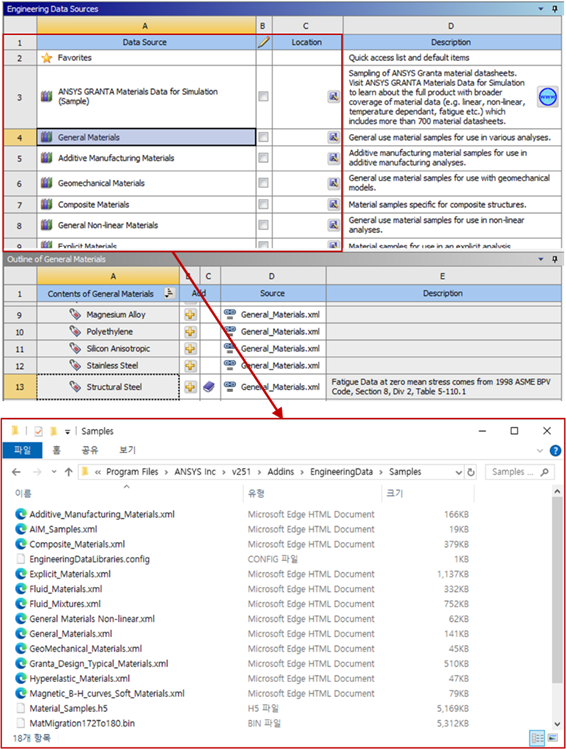Sort files by the 유형 column header

(x=256, y=493)
